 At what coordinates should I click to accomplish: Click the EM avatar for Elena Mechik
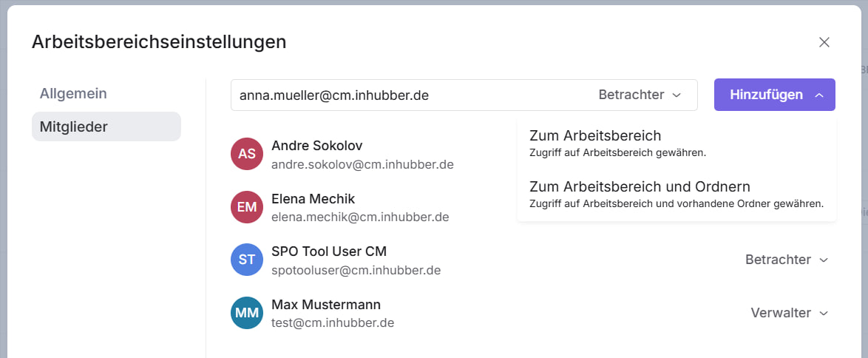tap(247, 207)
